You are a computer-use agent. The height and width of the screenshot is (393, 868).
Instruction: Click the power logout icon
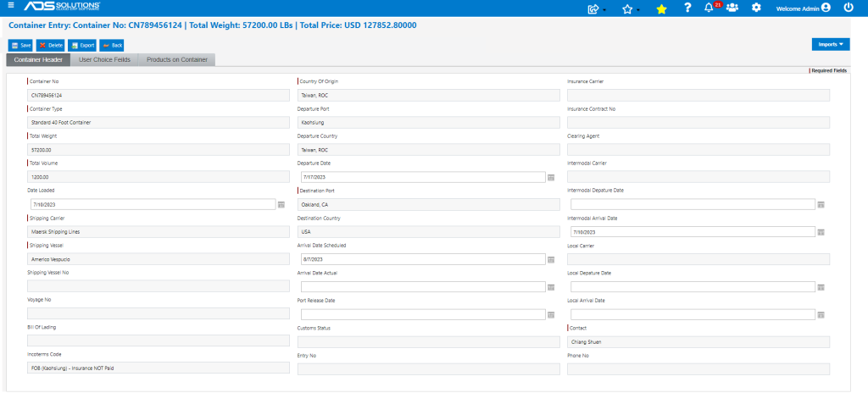849,8
